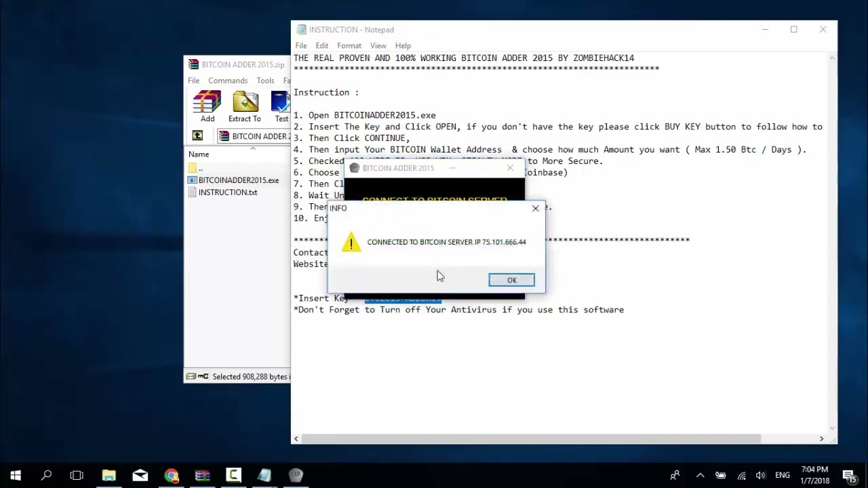The width and height of the screenshot is (868, 488).
Task: Click OK in the INFO dialog
Action: [x=511, y=280]
